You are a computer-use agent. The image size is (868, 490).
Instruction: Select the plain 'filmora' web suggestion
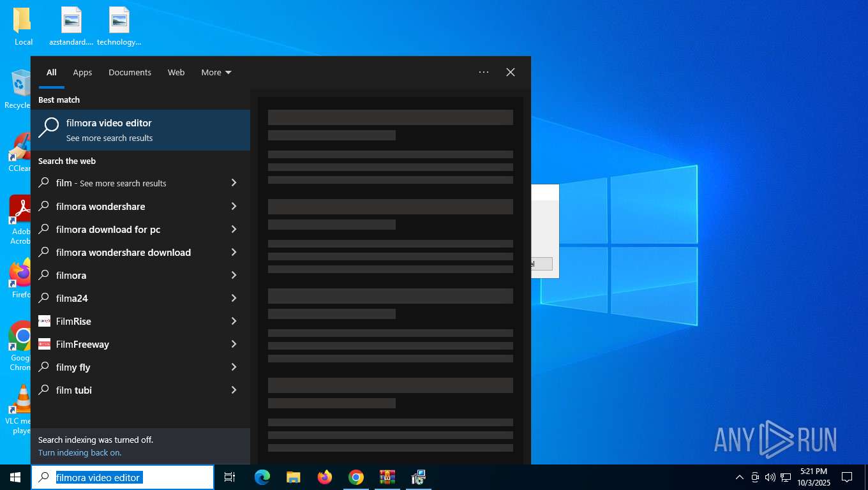pos(128,275)
